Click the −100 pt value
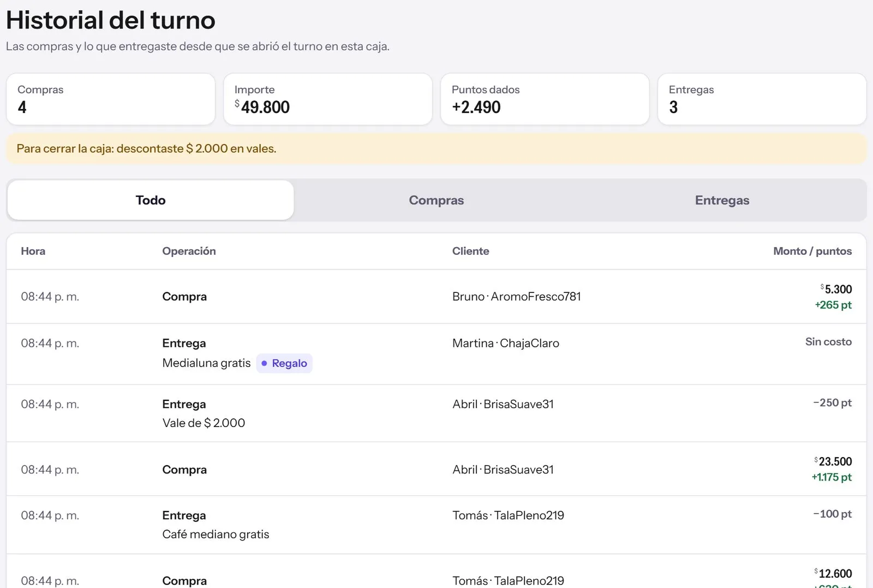 (x=832, y=514)
